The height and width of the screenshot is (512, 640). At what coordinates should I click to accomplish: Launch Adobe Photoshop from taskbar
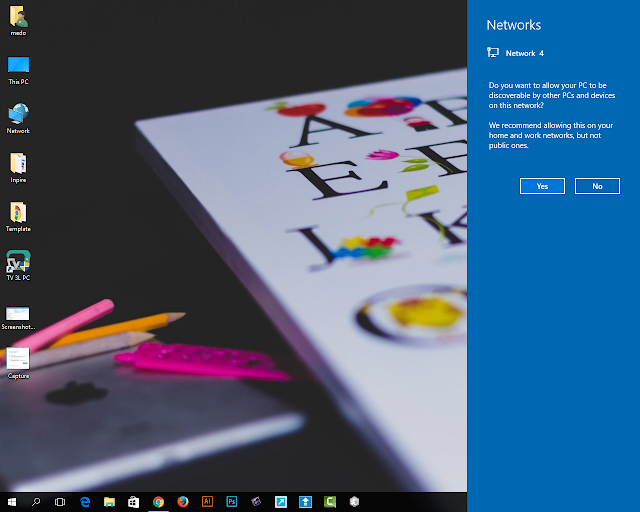pos(232,502)
